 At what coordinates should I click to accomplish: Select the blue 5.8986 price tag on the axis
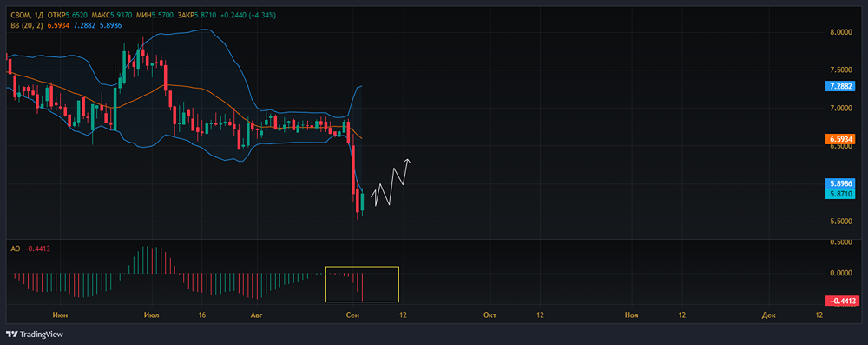(839, 182)
